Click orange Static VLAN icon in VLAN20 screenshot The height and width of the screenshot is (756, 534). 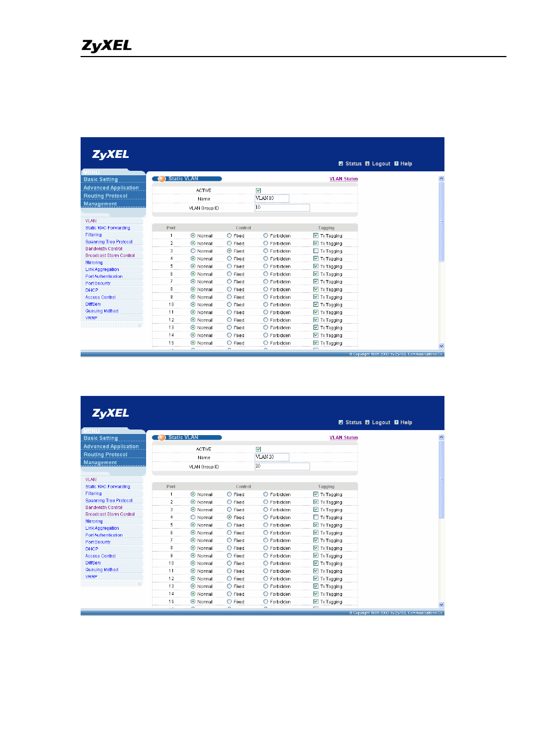coord(162,438)
